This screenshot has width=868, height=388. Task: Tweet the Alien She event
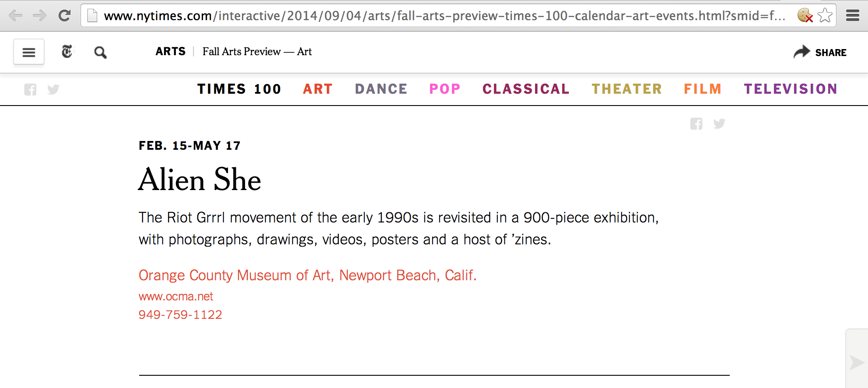point(719,124)
